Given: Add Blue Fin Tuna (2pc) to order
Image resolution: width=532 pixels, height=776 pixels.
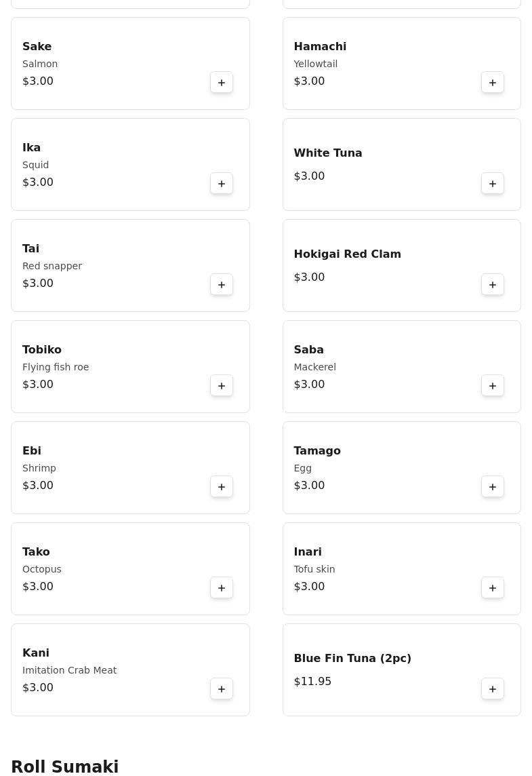Looking at the screenshot, I should pos(493,688).
